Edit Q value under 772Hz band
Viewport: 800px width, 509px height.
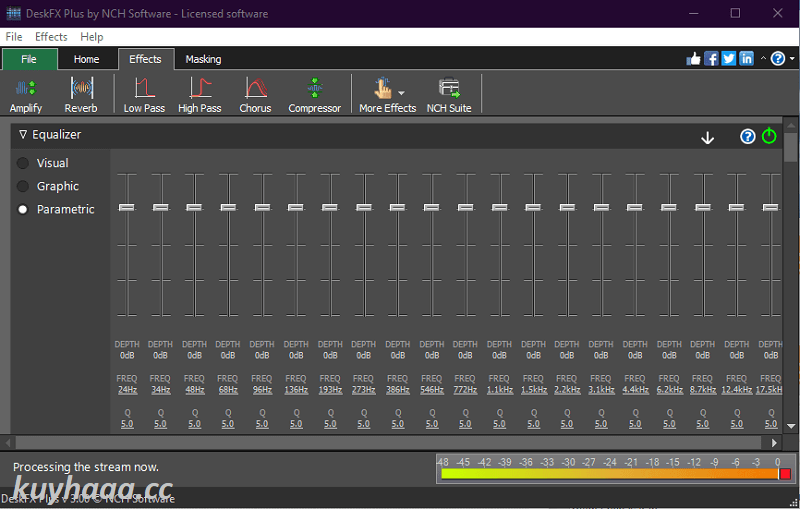(465, 424)
